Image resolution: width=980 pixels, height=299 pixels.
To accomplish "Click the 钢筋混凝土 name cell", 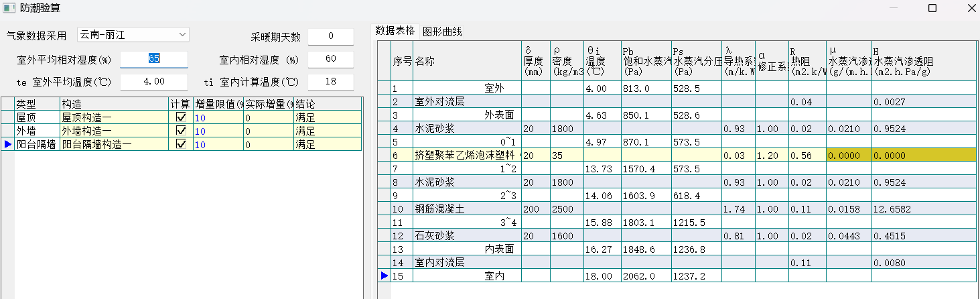I will click(x=466, y=208).
